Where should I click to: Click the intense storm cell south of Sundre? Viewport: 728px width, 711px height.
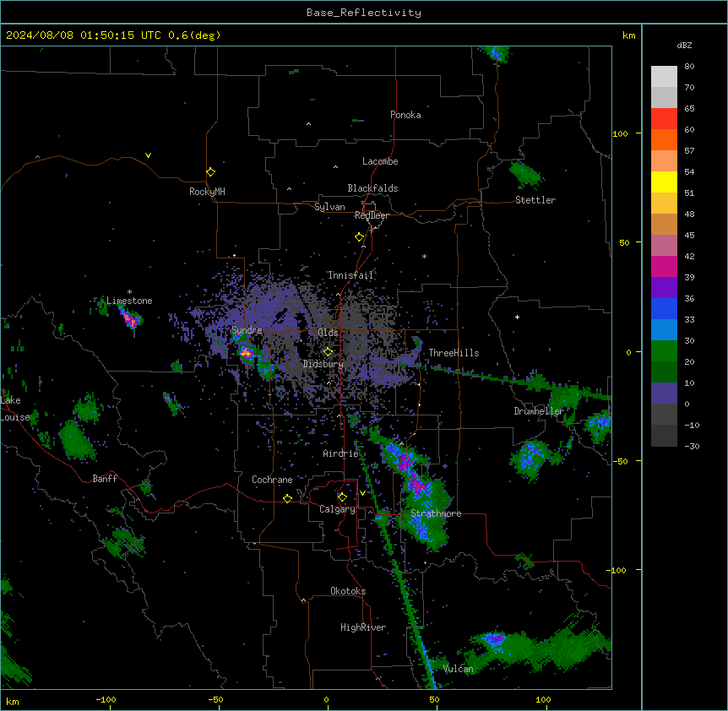click(247, 354)
